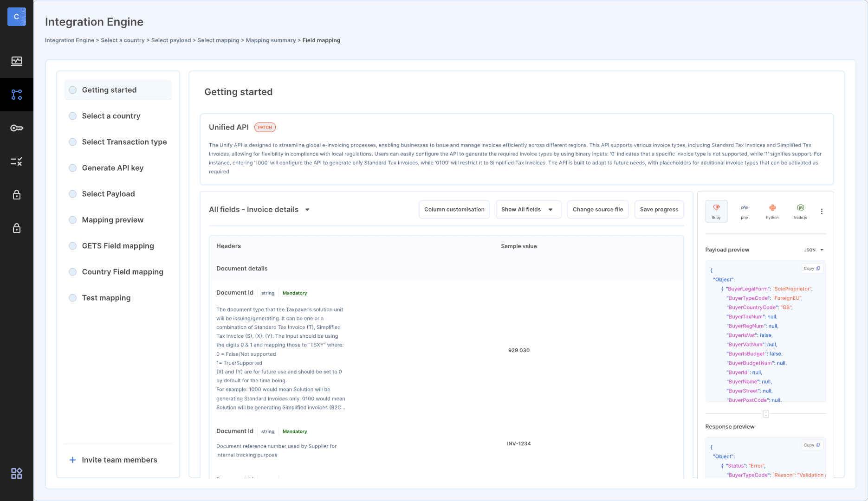
Task: Expand the Show All fields dropdown
Action: [x=528, y=209]
